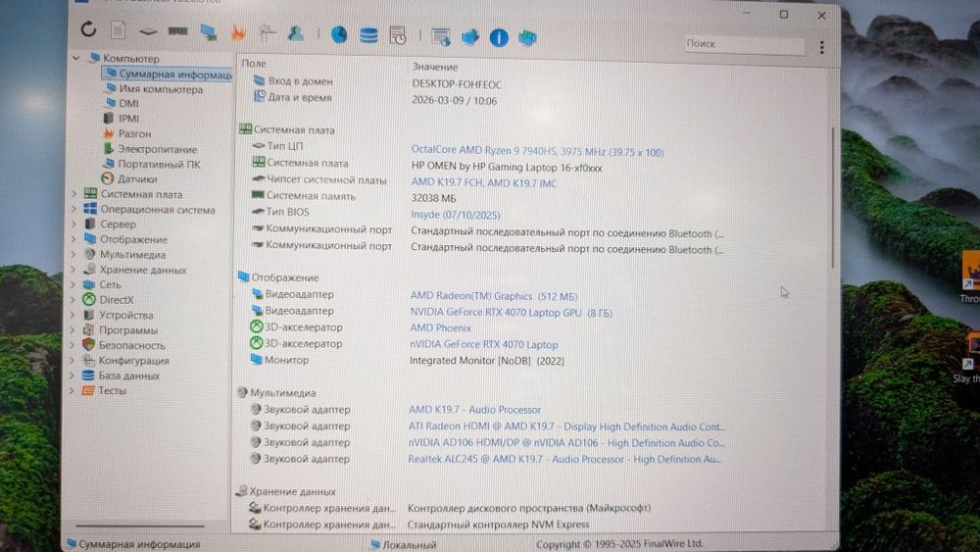This screenshot has height=552, width=980.
Task: Click the flat chip toolbar icon
Action: pyautogui.click(x=148, y=31)
